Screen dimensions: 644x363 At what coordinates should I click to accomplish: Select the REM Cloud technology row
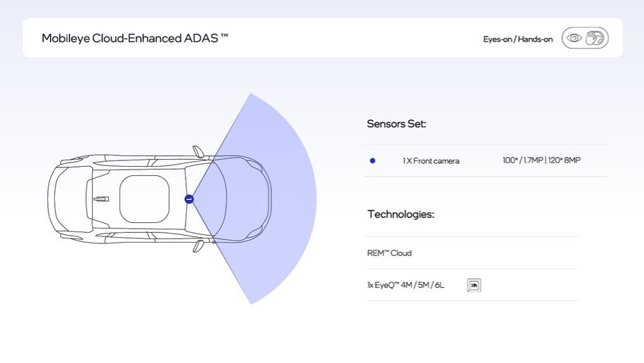(x=389, y=253)
